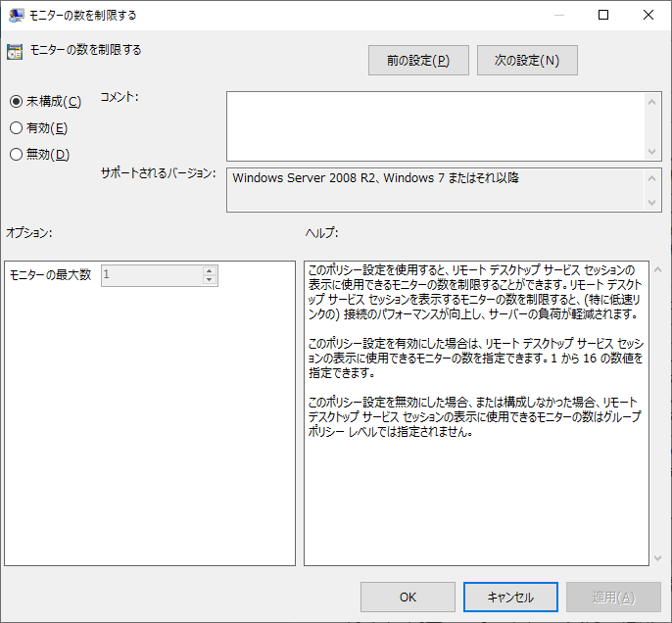Viewport: 672px width, 623px height.
Task: Click the supported version scroll up arrow
Action: point(651,178)
